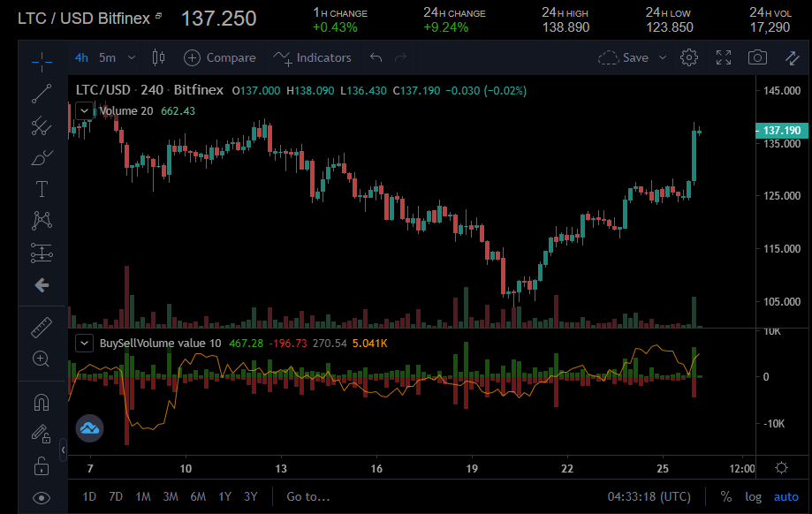This screenshot has height=514, width=812.
Task: Collapse the left drawing toolbar
Action: pos(64,450)
